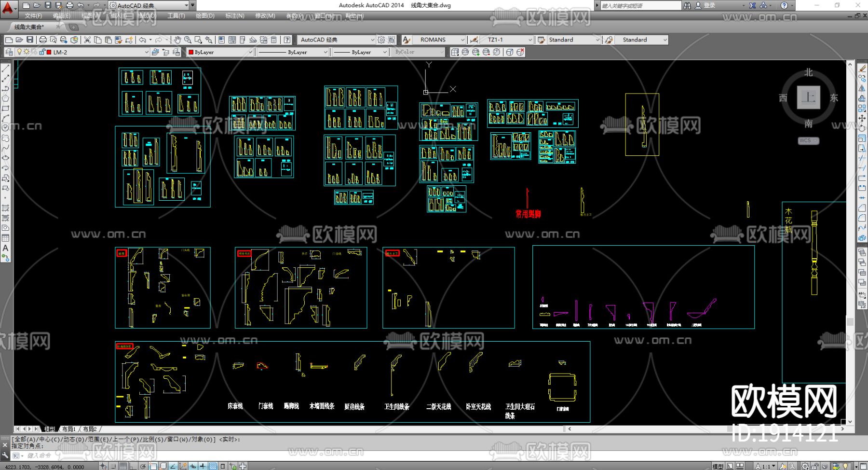868x470 pixels.
Task: Open the ROMANS text style dropdown
Action: 462,40
